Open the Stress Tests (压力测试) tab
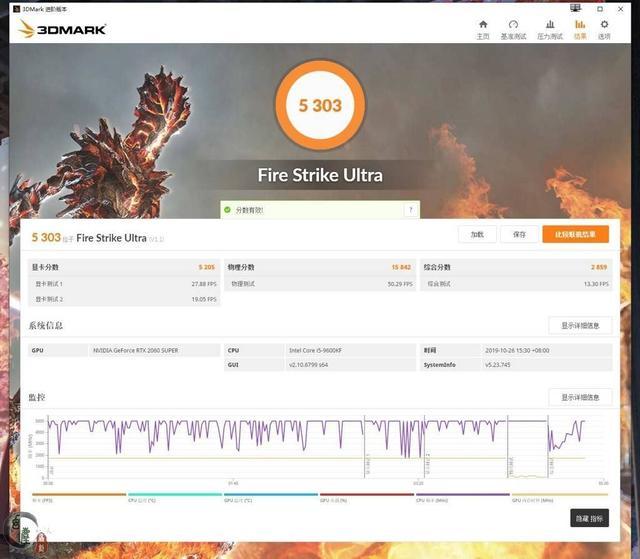The width and height of the screenshot is (640, 559). pos(550,30)
